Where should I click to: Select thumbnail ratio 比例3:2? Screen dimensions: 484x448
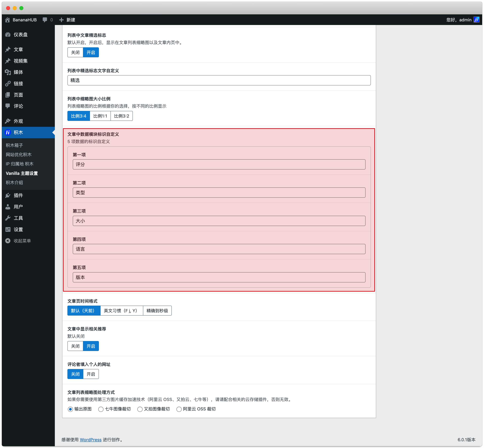(121, 116)
